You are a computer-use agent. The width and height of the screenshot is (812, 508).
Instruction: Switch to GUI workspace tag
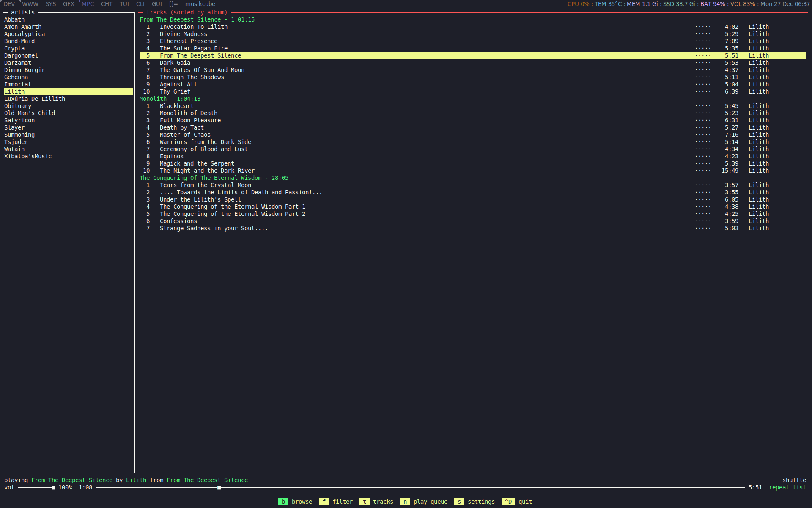click(x=157, y=4)
